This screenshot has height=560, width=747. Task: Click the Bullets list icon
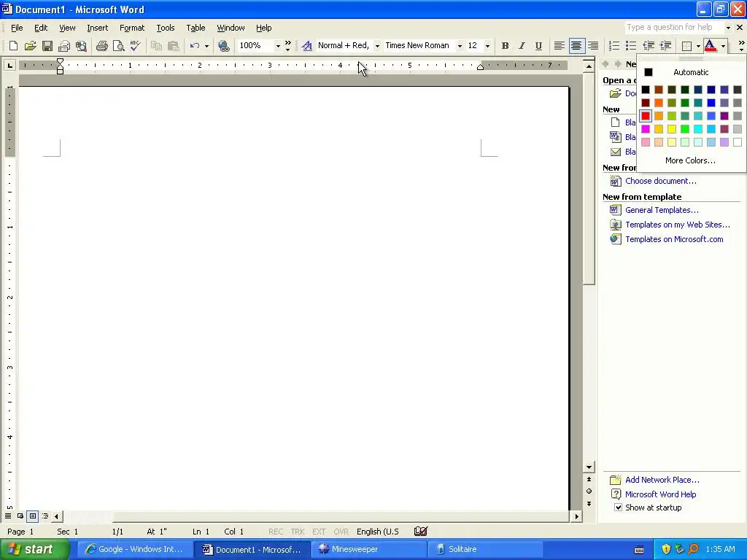pyautogui.click(x=631, y=46)
